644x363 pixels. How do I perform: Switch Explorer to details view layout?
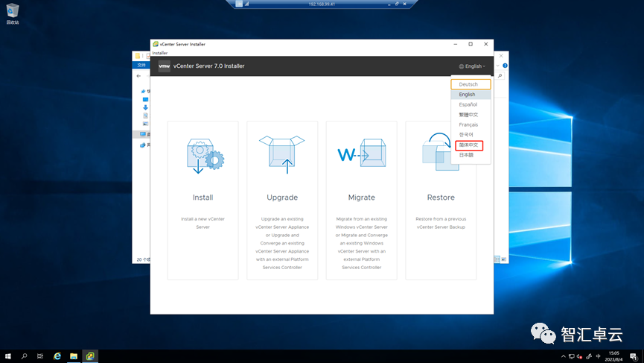497,259
